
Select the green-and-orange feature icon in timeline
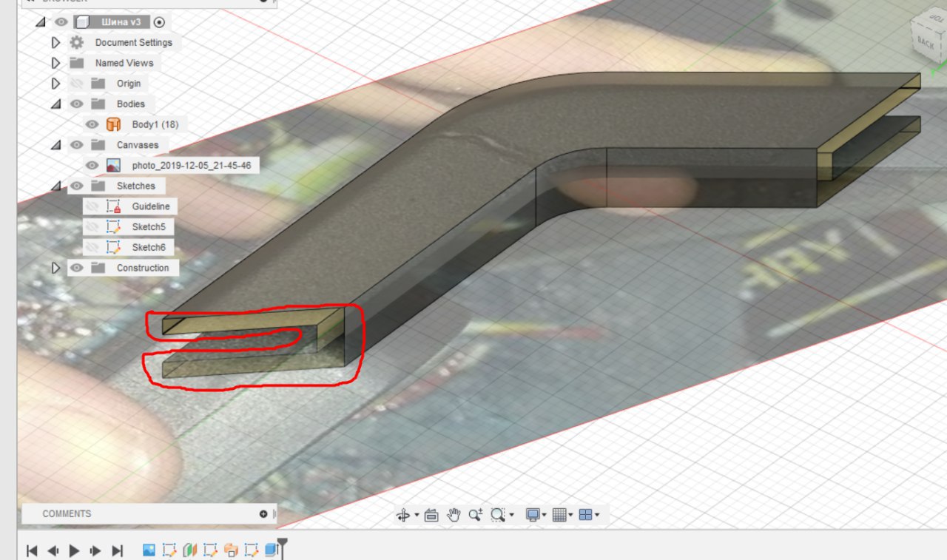[190, 550]
